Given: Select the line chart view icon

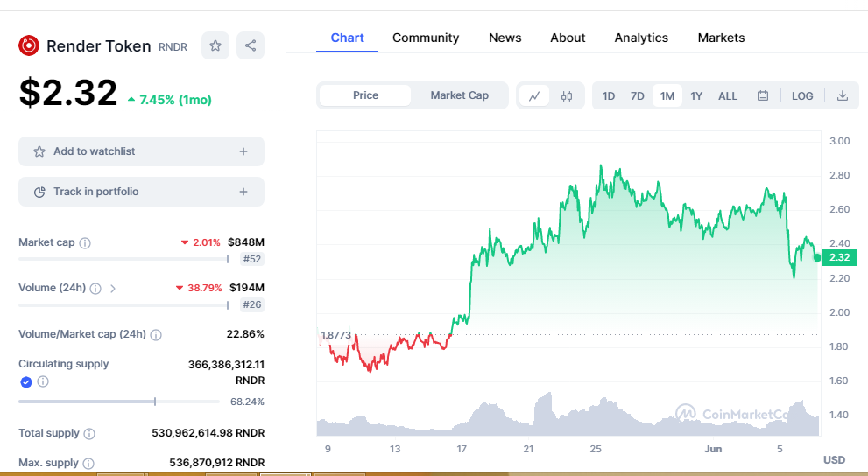Looking at the screenshot, I should pos(534,95).
